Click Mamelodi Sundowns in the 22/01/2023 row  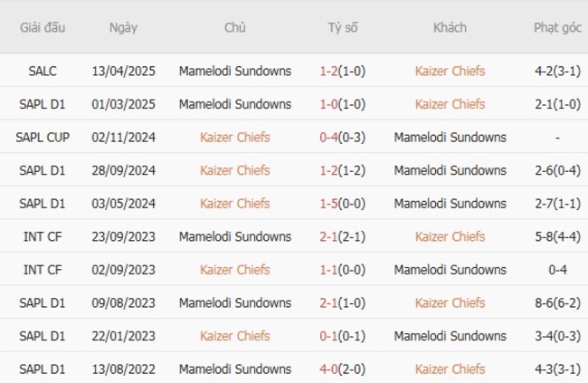(450, 336)
